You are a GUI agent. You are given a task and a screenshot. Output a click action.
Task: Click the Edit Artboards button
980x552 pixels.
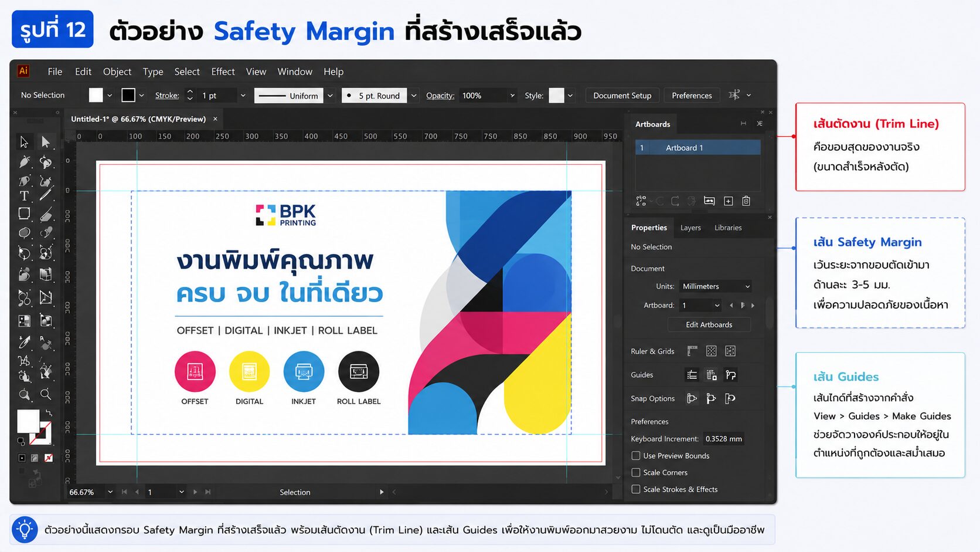tap(709, 325)
